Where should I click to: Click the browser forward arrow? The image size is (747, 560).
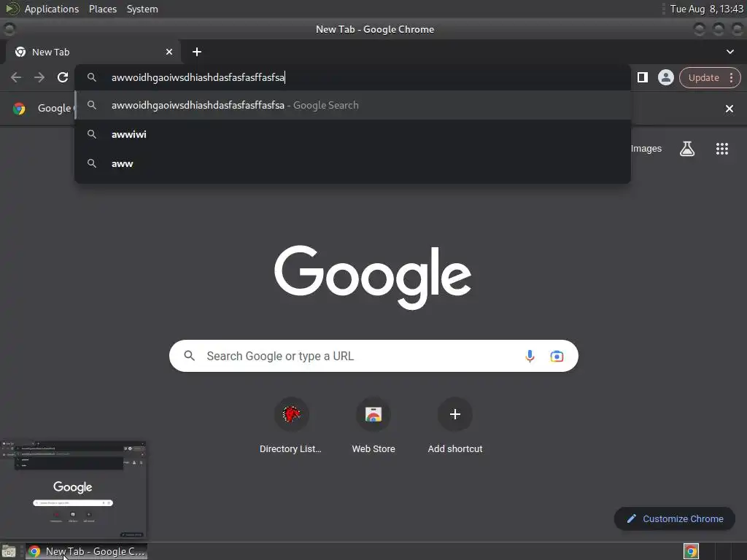(x=39, y=77)
